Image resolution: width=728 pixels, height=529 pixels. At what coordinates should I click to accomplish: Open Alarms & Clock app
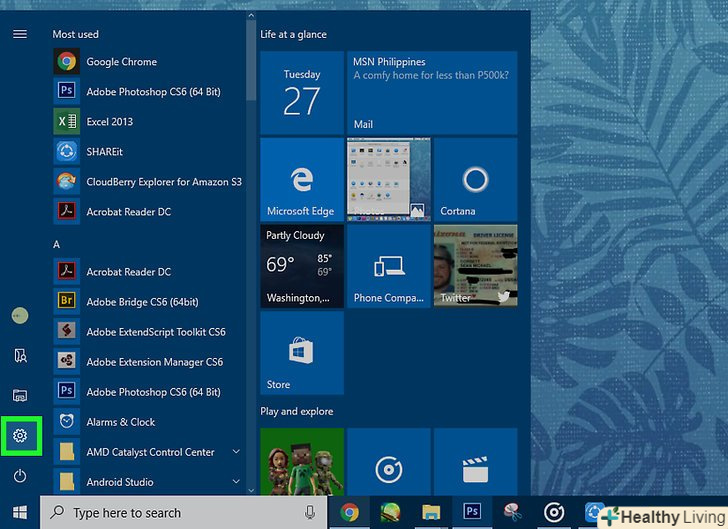[120, 422]
